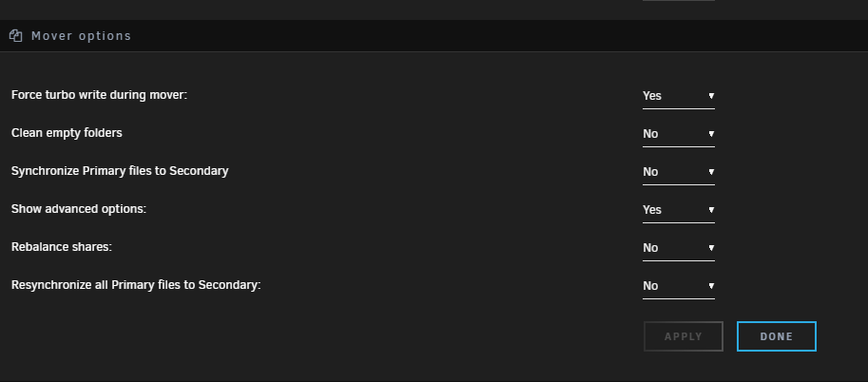Open the Force turbo write during mover dropdown
Image resolution: width=868 pixels, height=382 pixels.
pos(678,96)
